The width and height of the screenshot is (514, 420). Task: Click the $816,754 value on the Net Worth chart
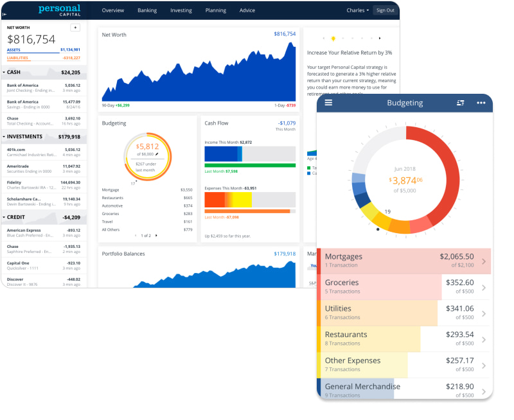[x=285, y=34]
